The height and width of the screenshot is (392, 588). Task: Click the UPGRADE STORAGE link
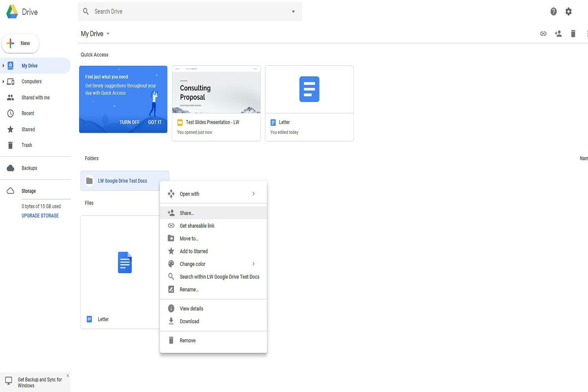(40, 216)
